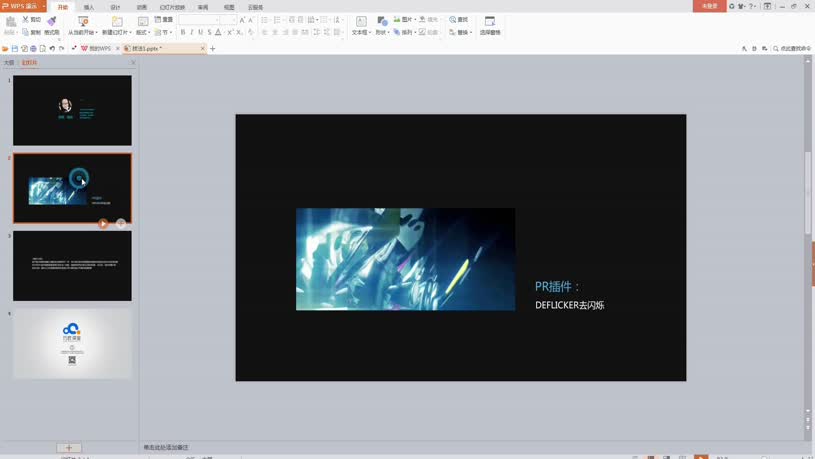Click the Arrange icon
Viewport: 815px width, 459px height.
point(397,32)
